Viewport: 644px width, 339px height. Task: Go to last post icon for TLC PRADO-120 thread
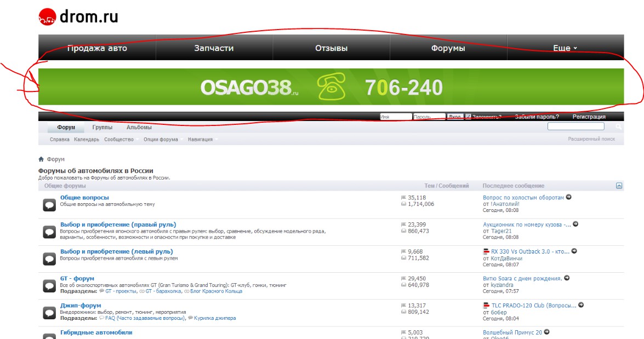tap(581, 305)
